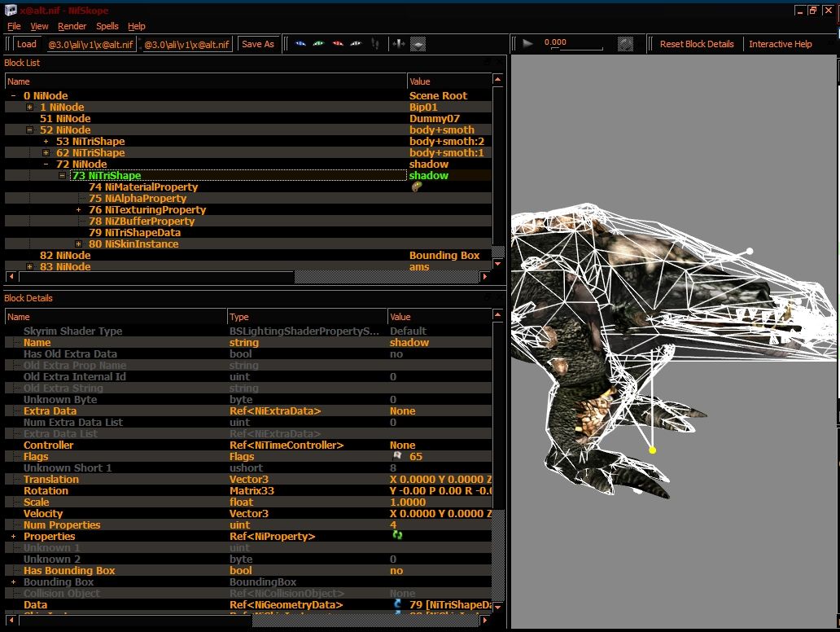Screen dimensions: 840x632
Task: Click Block List scroll right arrow
Action: 485,277
